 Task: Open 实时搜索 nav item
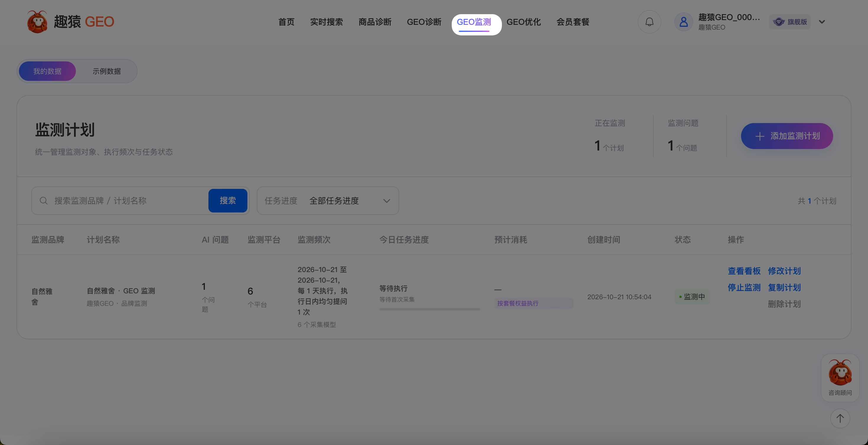[x=327, y=22]
